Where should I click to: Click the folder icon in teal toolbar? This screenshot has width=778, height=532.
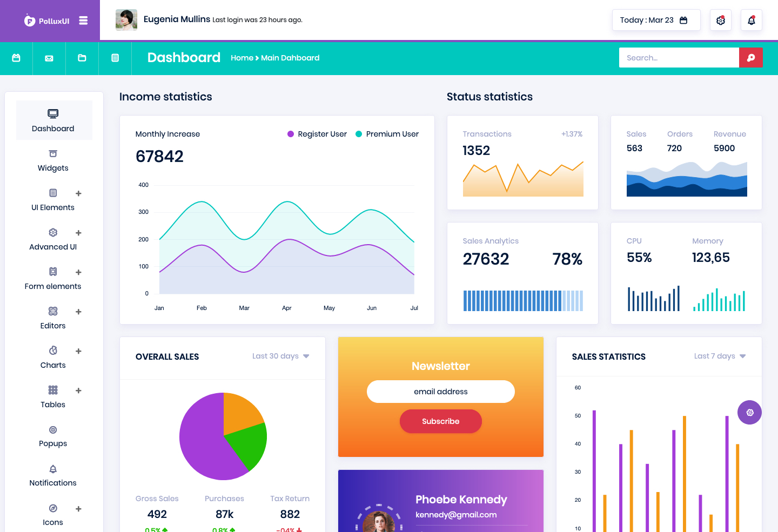pos(82,58)
